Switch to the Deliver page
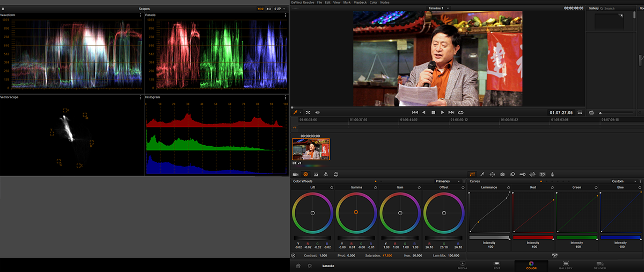 click(x=600, y=266)
